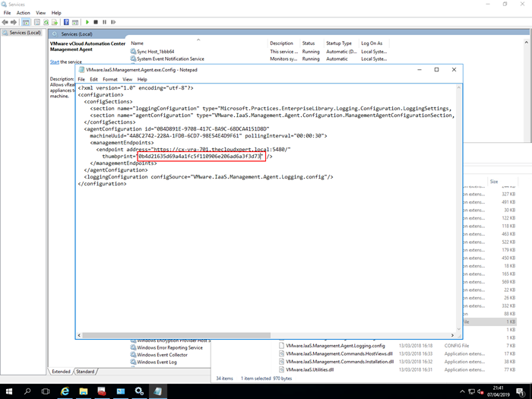The height and width of the screenshot is (399, 532).
Task: Click the Stop Service toolbar icon
Action: [x=95, y=22]
